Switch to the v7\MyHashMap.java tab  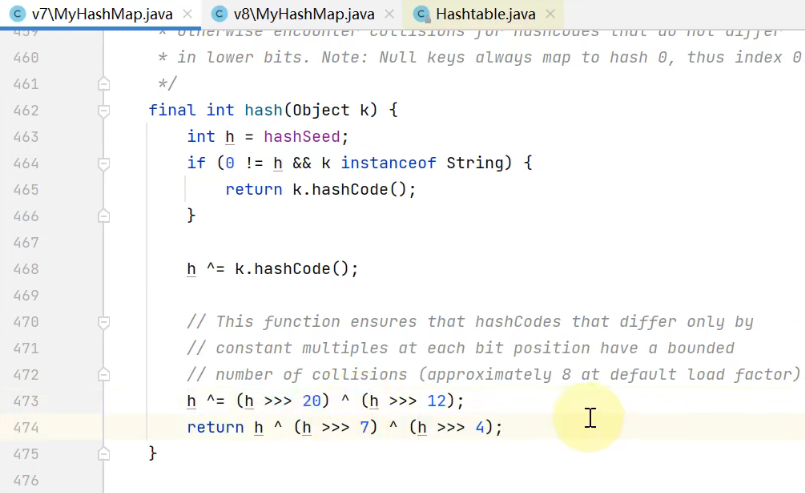click(x=102, y=14)
